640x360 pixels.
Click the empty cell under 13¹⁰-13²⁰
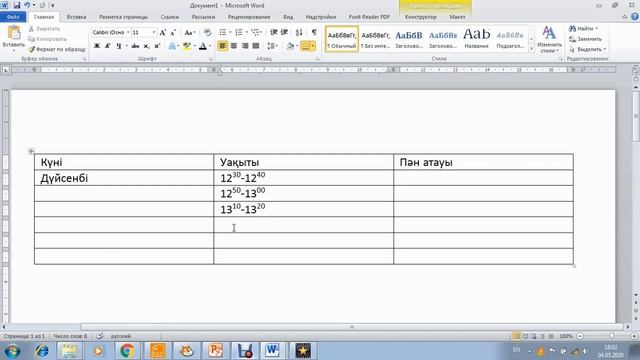pos(303,225)
